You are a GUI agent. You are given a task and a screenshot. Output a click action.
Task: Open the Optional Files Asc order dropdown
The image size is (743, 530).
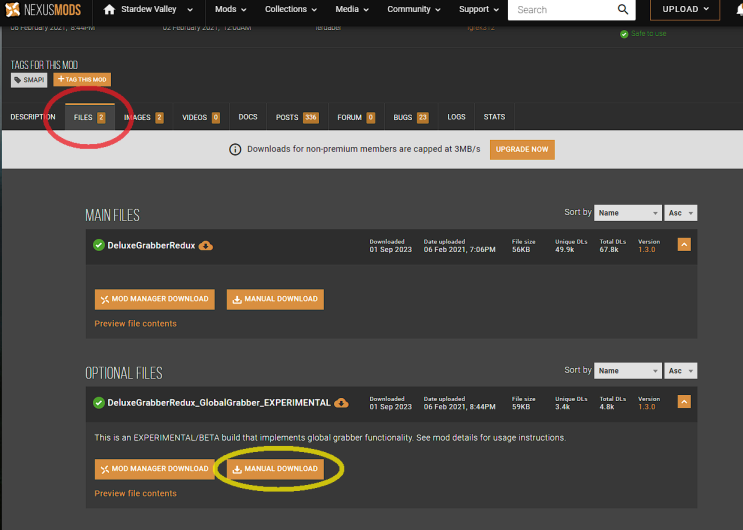click(x=680, y=371)
